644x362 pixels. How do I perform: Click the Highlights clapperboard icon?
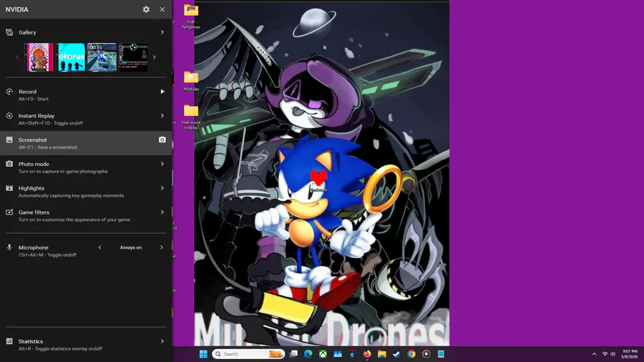coord(9,188)
